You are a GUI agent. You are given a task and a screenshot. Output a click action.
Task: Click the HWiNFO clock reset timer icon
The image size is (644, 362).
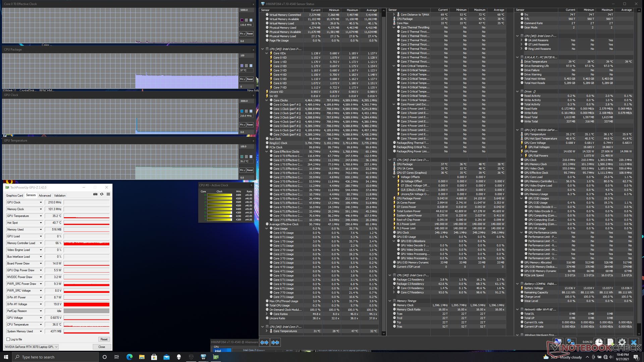point(599,342)
